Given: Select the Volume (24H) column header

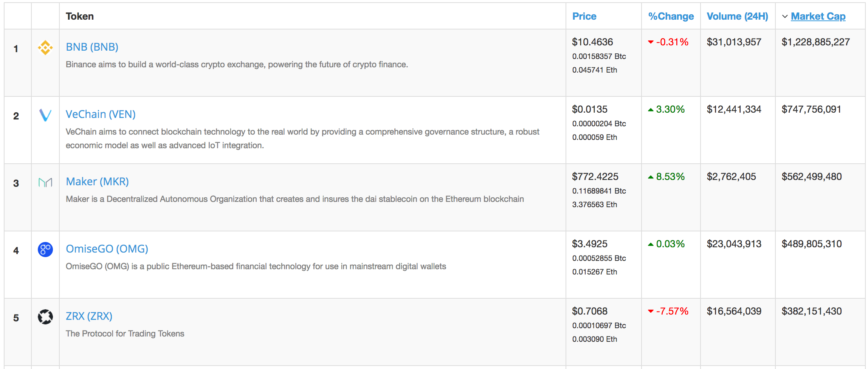Looking at the screenshot, I should [737, 16].
